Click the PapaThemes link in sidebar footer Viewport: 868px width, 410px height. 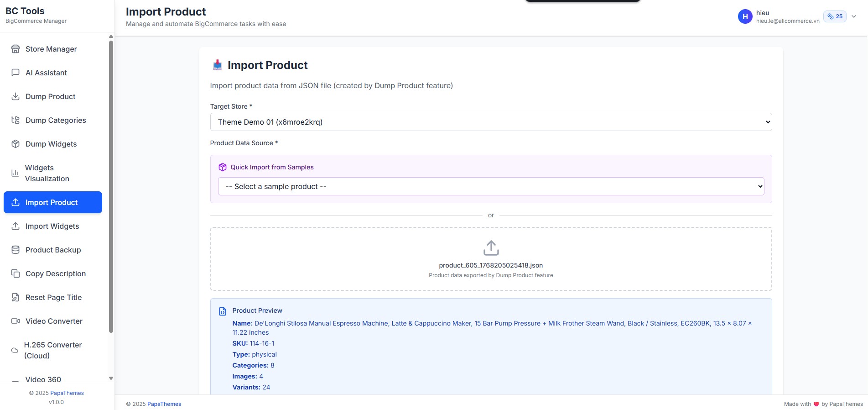67,393
